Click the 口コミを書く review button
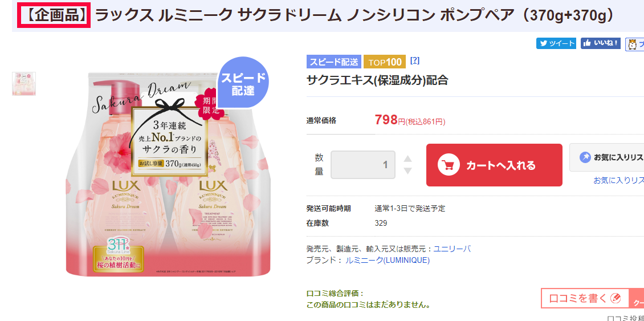This screenshot has height=321, width=644. [x=585, y=298]
